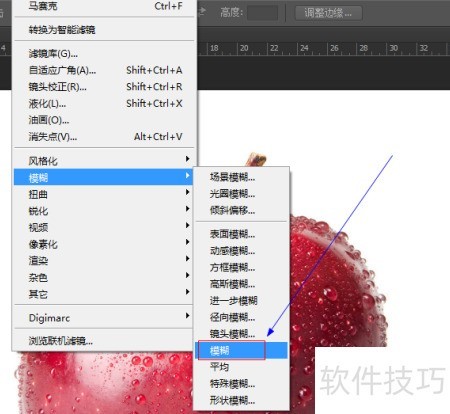Screen dimensions: 450x414
Task: Expand the 扭曲 submenu
Action: coord(104,194)
